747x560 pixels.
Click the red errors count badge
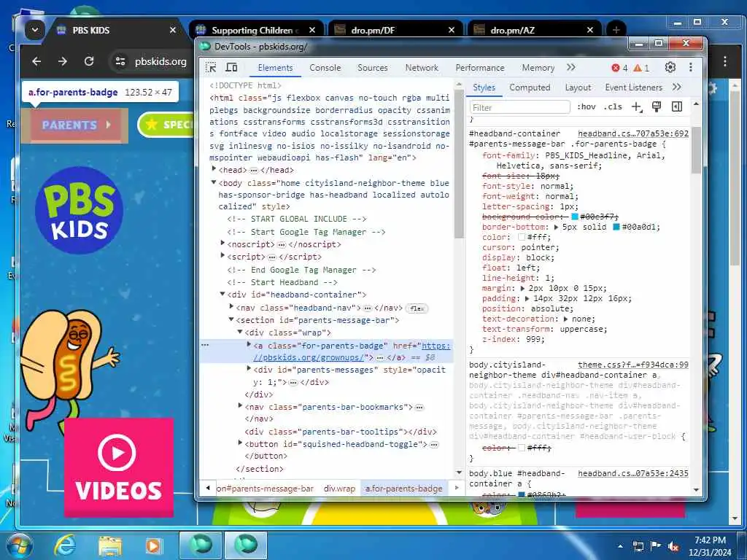[619, 68]
